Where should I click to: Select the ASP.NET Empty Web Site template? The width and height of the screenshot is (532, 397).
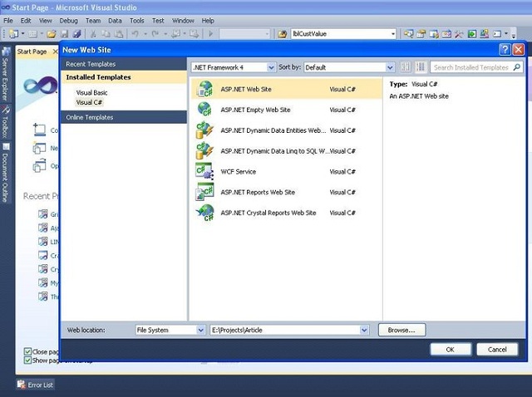tap(287, 110)
